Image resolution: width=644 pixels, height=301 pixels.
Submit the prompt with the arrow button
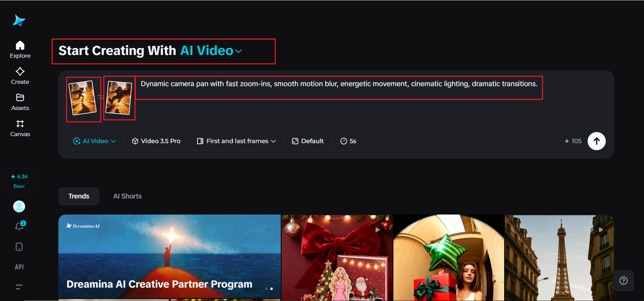pos(597,141)
